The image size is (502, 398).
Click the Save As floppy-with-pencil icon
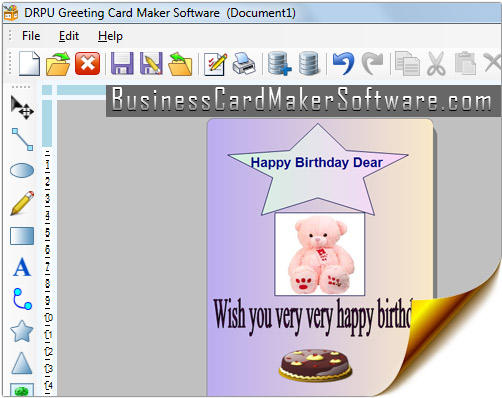pos(151,63)
